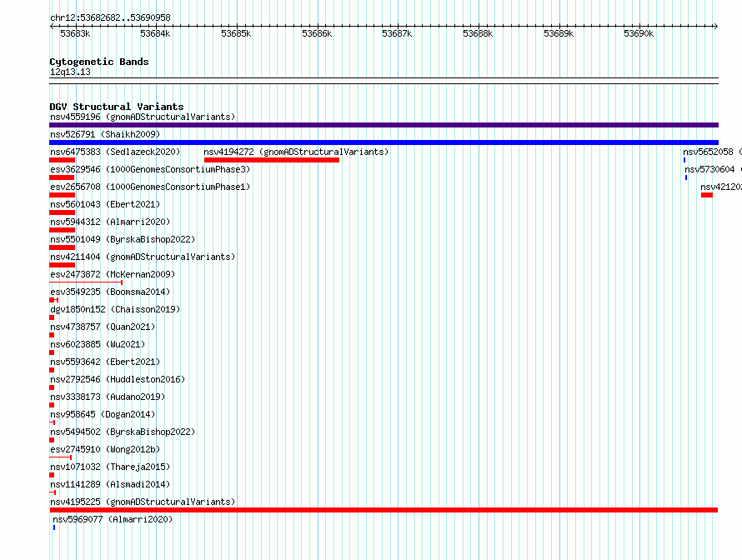742x560 pixels.
Task: Open nsv5969077 (Almarri2020) label
Action: click(x=113, y=519)
